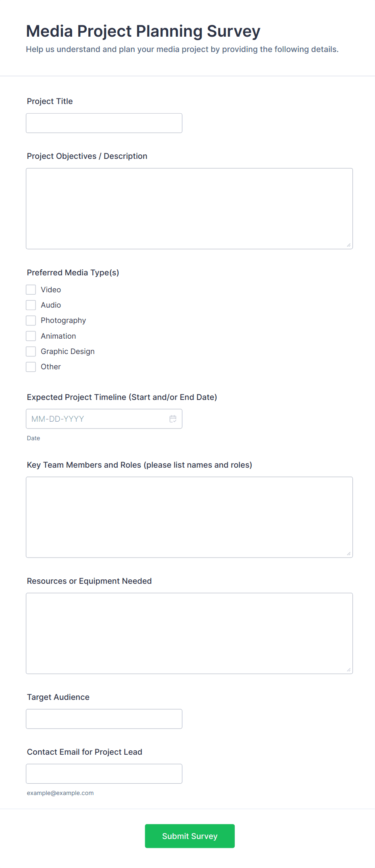Focus the Key Team Members textarea
Screen dimensions: 375x868
189,517
